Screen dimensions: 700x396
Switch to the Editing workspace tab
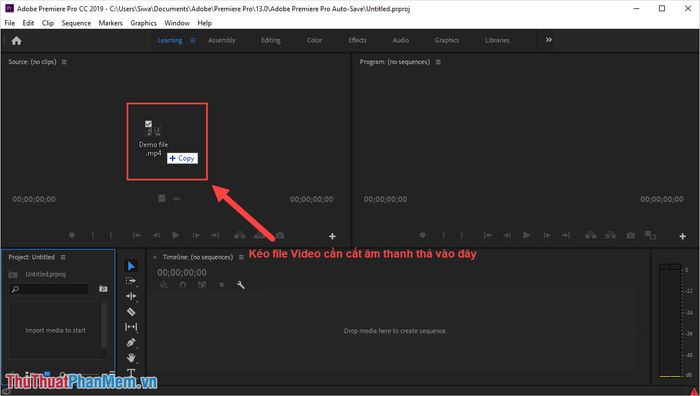click(271, 40)
